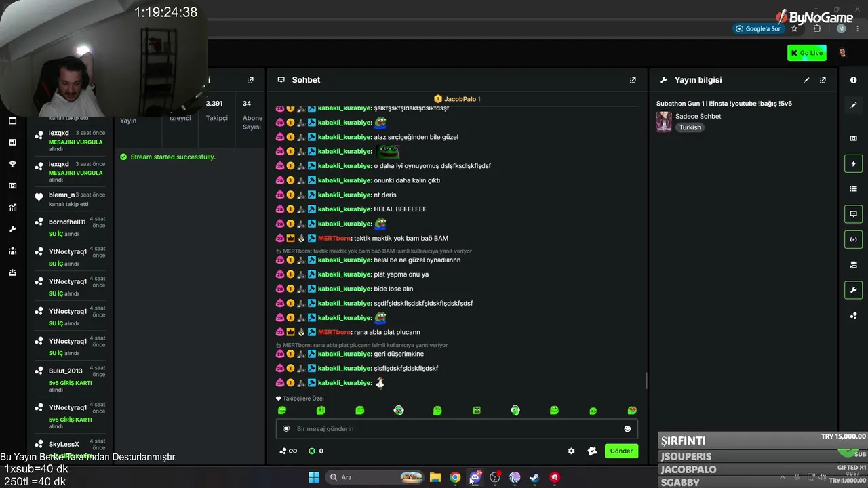Screen dimensions: 868x488
Task: Click blemn_n followed channel activity entry
Action: [71, 199]
